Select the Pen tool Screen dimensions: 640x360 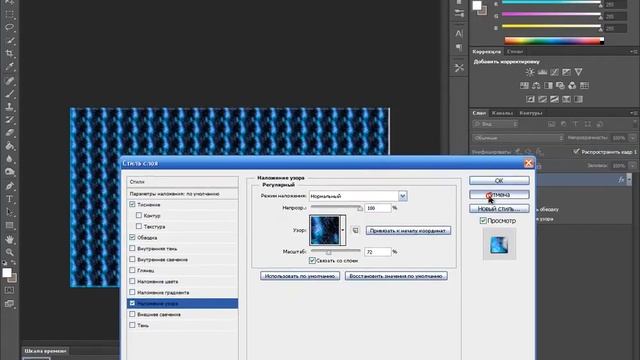click(10, 186)
